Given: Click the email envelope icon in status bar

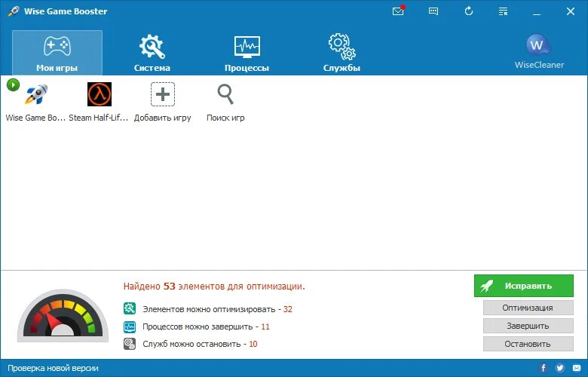Looking at the screenshot, I should point(577,368).
